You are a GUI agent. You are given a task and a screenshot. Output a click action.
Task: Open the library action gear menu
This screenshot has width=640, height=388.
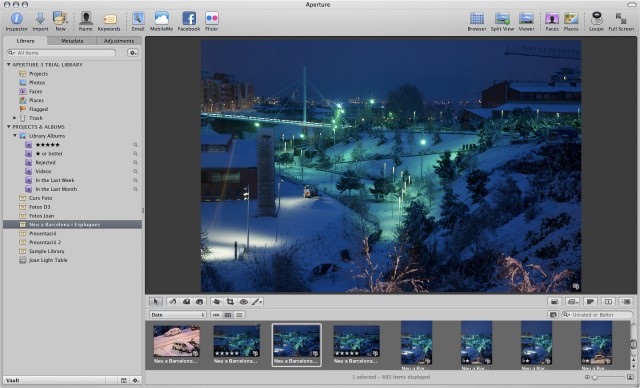tap(133, 53)
